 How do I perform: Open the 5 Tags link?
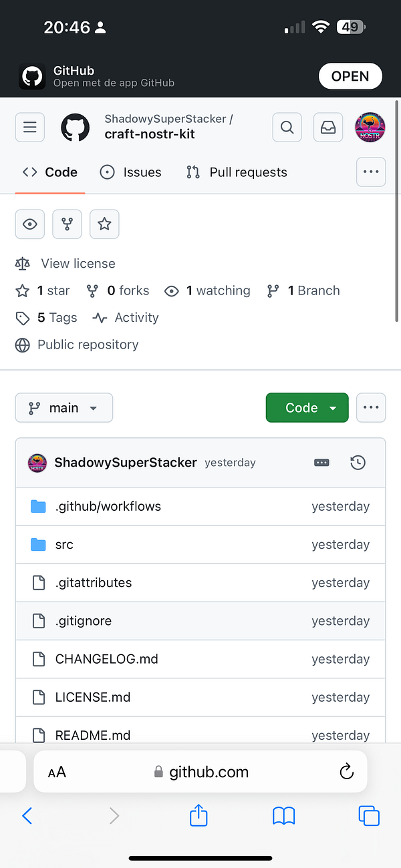47,318
